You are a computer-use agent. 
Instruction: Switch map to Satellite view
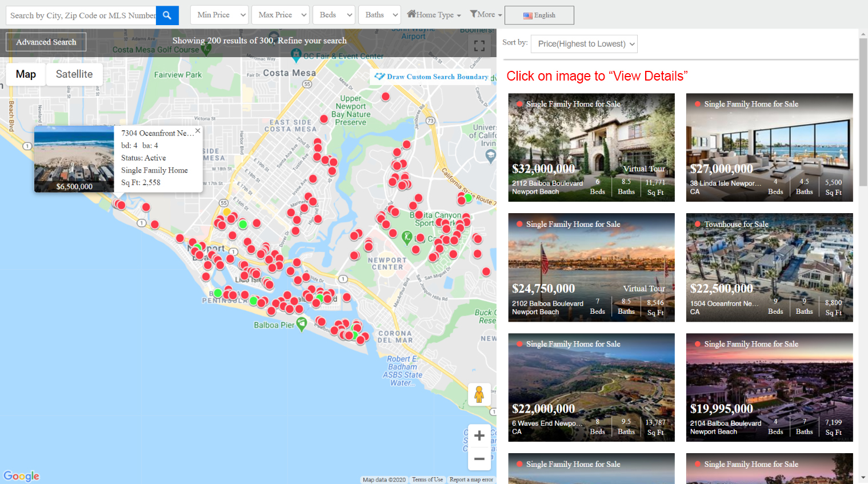(74, 74)
